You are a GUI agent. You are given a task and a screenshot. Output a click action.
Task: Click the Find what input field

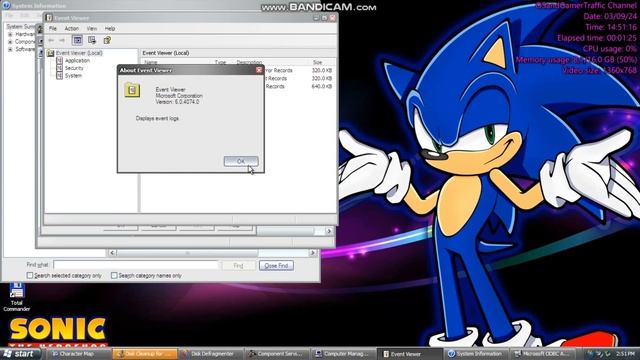(136, 265)
